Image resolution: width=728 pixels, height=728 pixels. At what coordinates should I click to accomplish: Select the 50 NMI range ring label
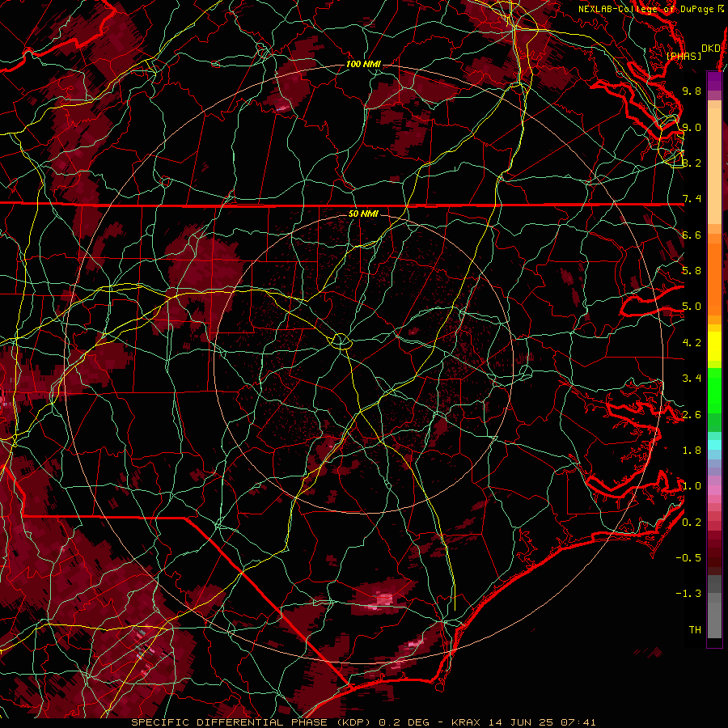tap(363, 214)
